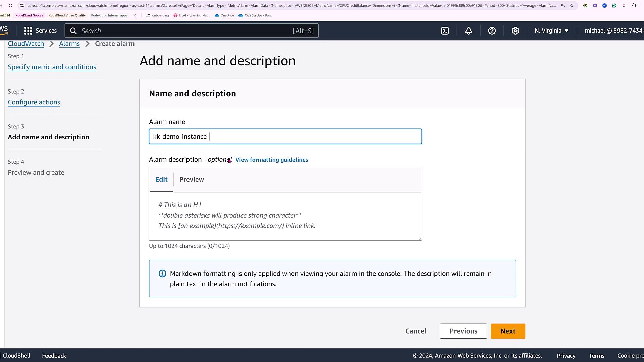Navigate to the Alarms breadcrumb
Image resolution: width=644 pixels, height=362 pixels.
click(69, 44)
